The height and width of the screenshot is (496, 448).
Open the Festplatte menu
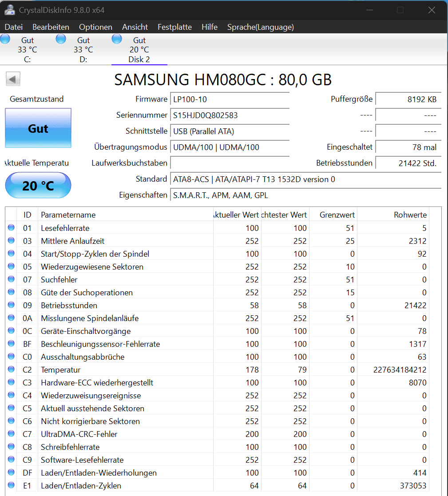[174, 27]
